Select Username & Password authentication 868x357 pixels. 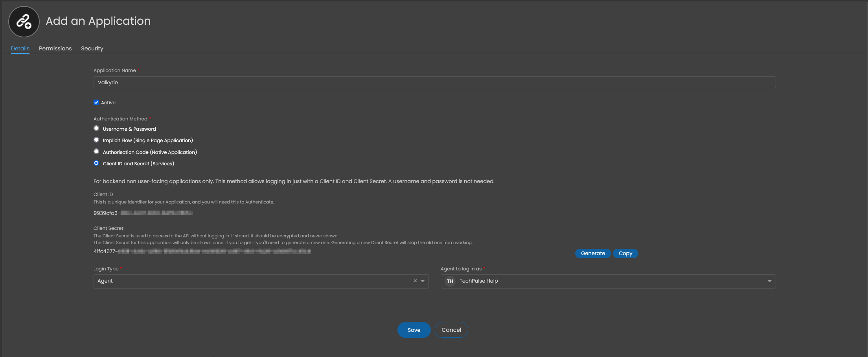click(x=96, y=128)
